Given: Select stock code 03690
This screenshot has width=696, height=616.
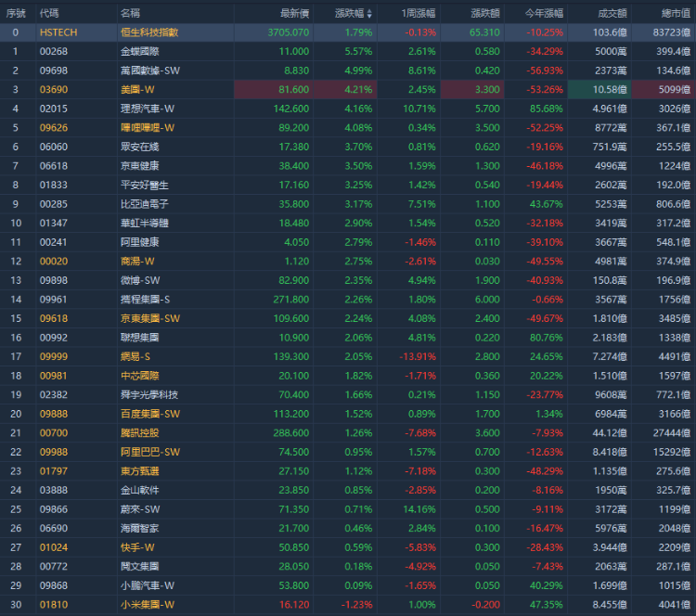Looking at the screenshot, I should pos(54,90).
